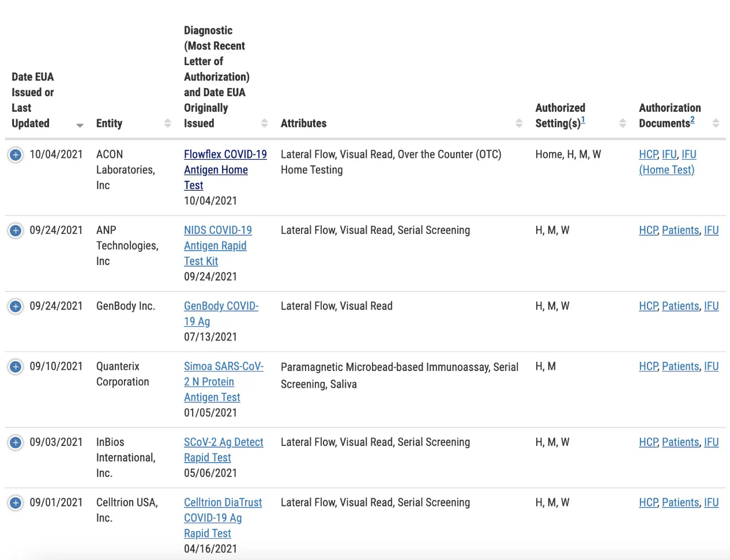Open Patients document for Celltrion USA
Screen dimensions: 730x560
click(680, 503)
